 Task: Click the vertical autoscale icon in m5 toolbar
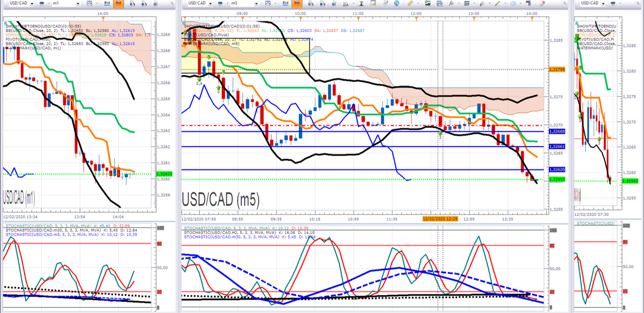361,4
